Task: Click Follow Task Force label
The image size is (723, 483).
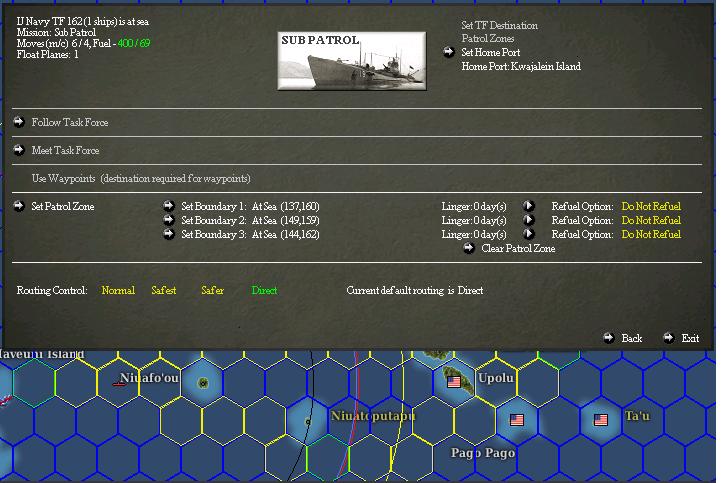Action: [70, 122]
